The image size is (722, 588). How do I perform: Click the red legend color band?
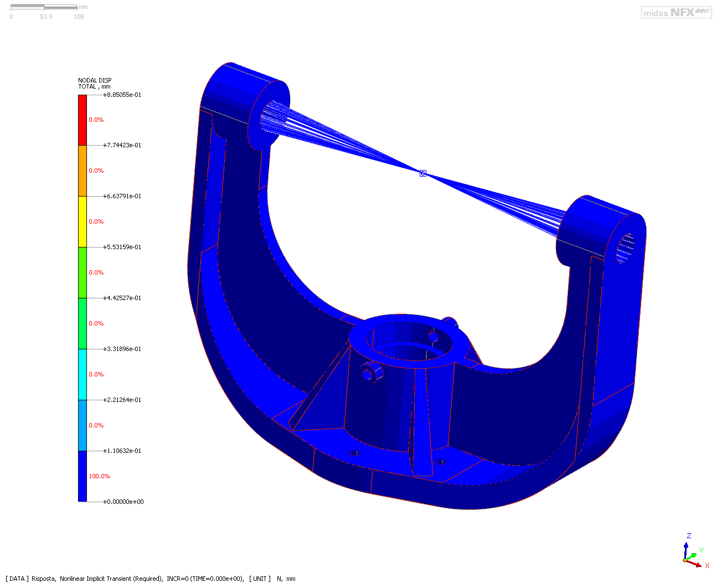click(82, 120)
